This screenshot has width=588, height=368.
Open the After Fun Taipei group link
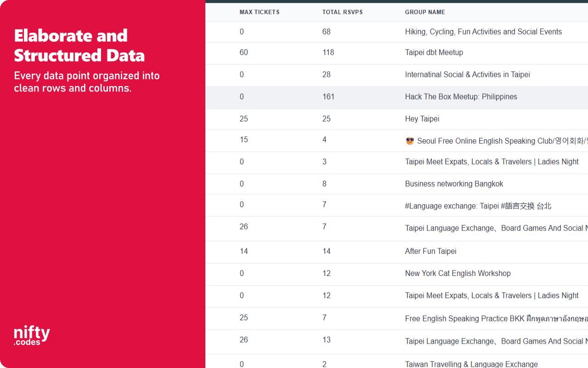430,251
